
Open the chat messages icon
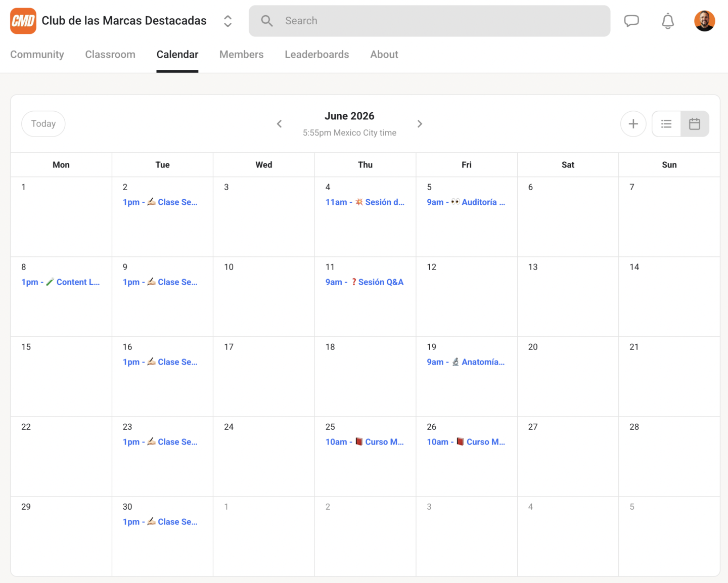631,21
